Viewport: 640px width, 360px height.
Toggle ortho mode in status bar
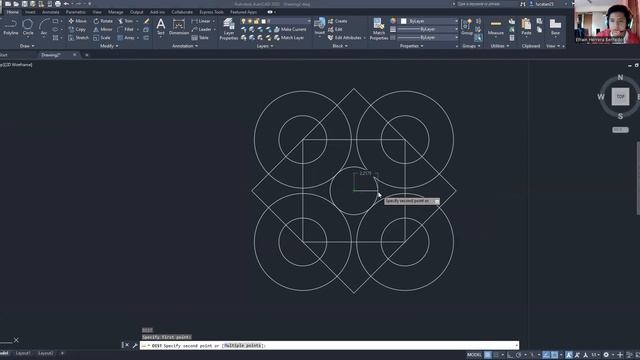click(x=510, y=355)
